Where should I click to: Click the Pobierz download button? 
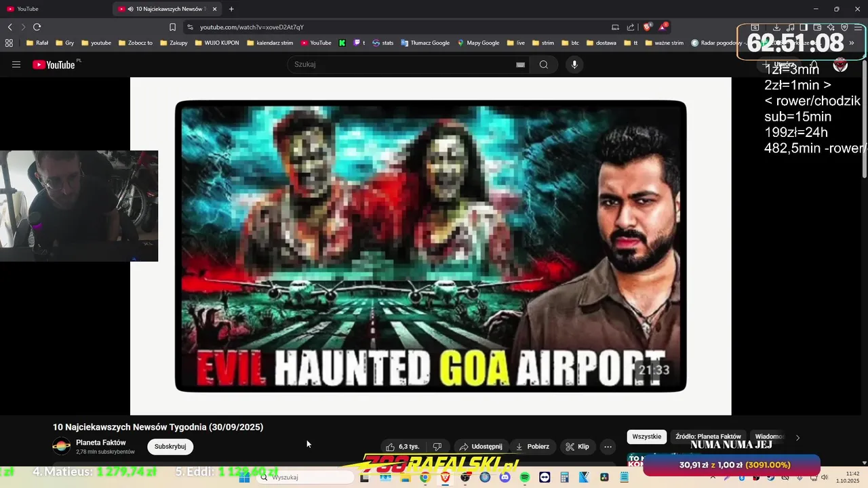[x=532, y=447]
